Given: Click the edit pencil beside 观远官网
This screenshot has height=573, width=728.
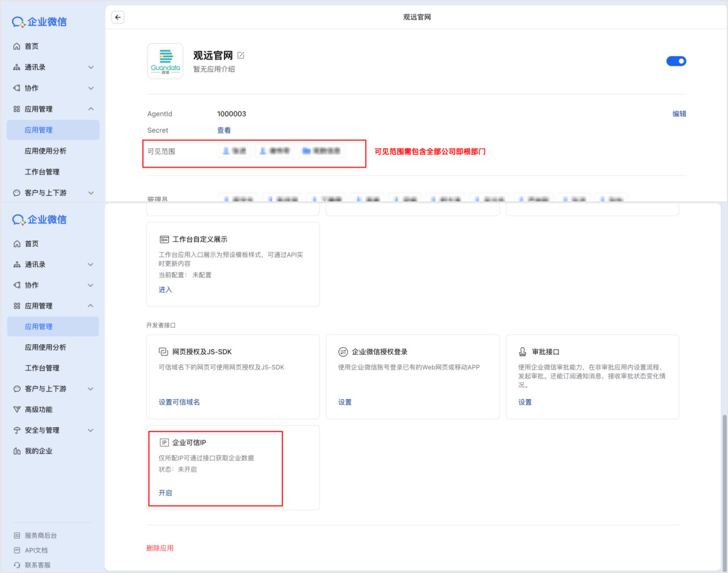Looking at the screenshot, I should pos(241,56).
